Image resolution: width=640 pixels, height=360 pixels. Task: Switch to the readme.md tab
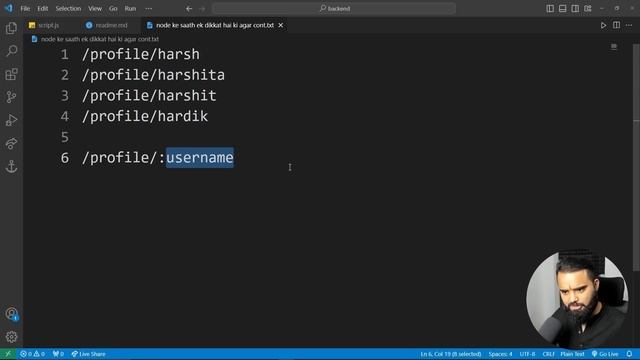[107, 25]
